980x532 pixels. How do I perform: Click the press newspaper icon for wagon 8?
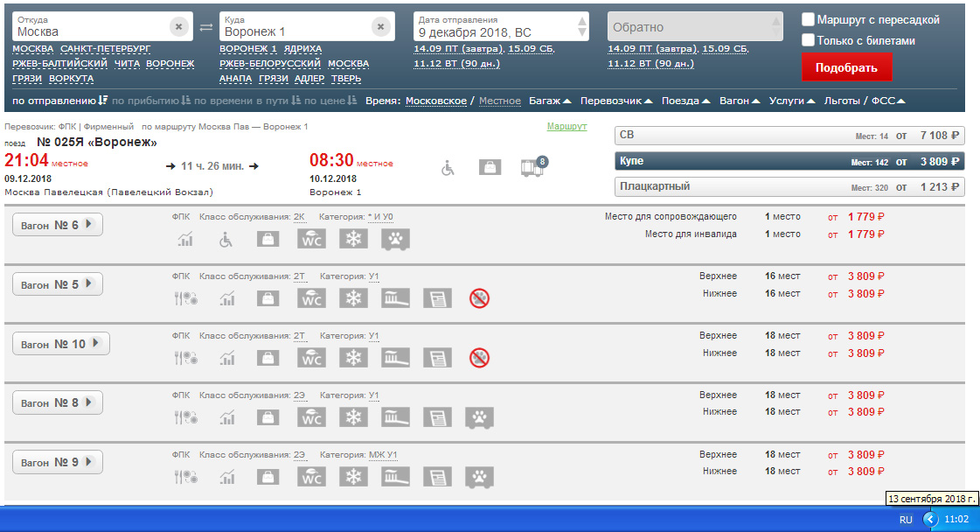(437, 417)
